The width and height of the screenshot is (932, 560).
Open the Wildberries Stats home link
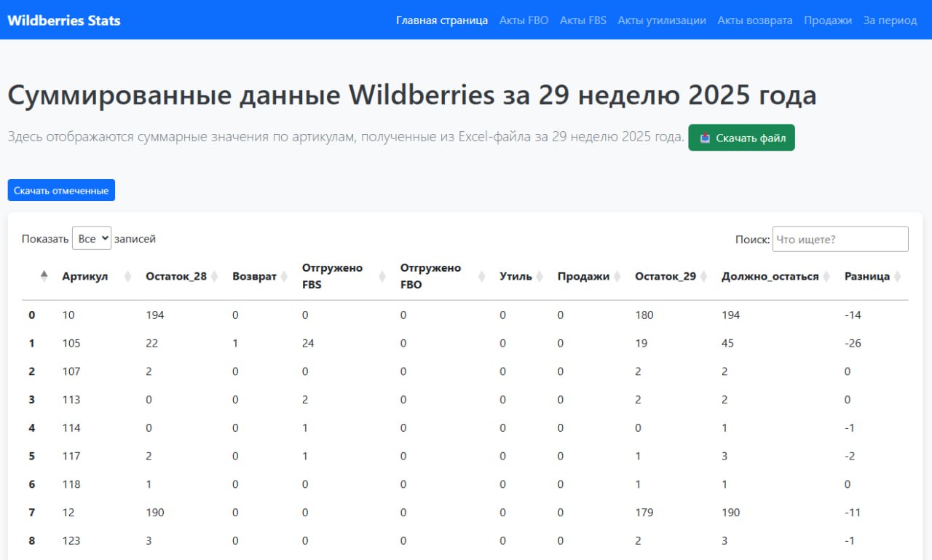[x=64, y=20]
